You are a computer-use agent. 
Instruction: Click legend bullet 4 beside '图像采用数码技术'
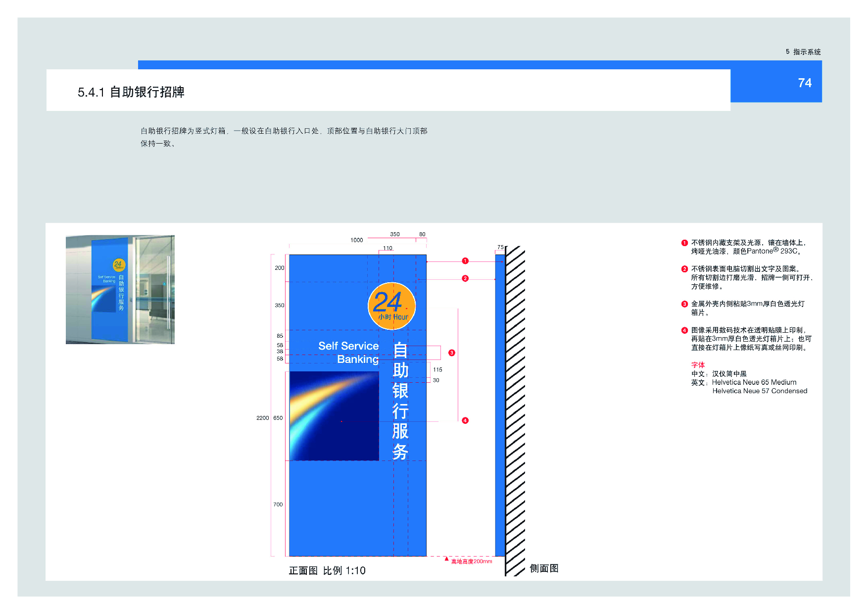[x=684, y=330]
